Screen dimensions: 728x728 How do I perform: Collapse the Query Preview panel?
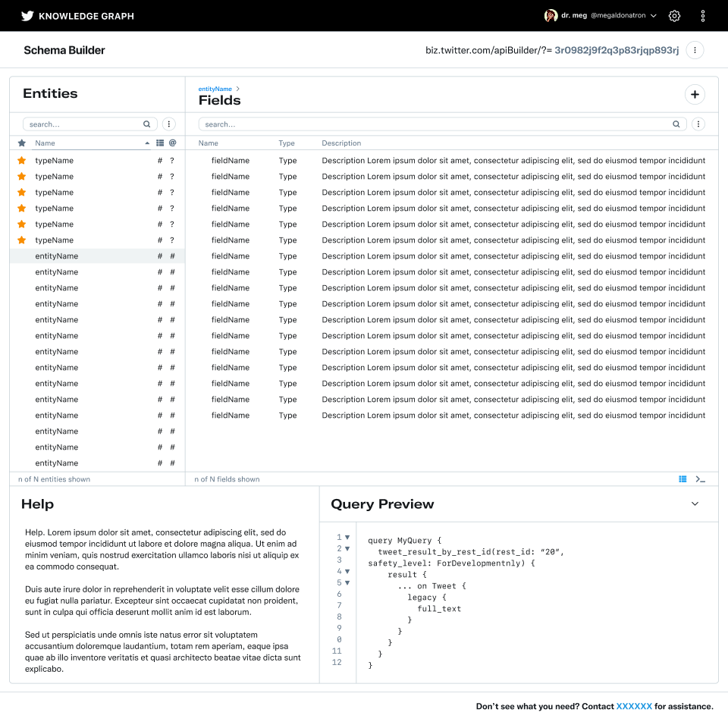coord(695,504)
